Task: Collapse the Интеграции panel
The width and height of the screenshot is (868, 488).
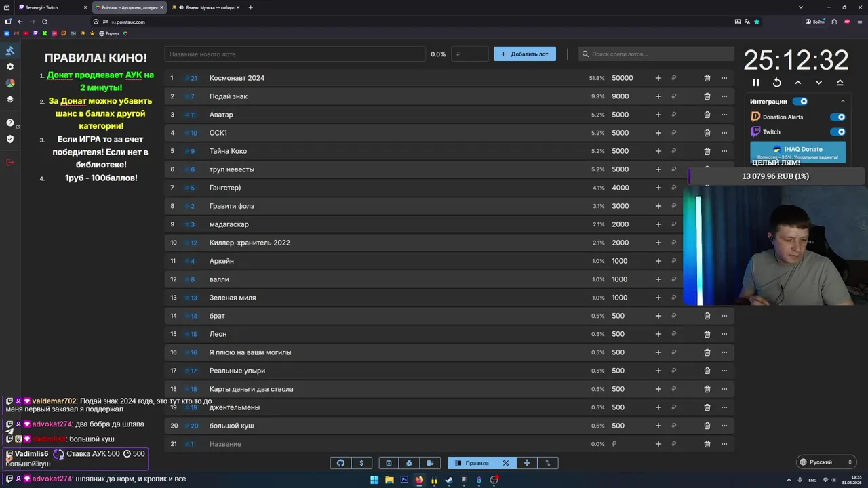Action: (843, 102)
